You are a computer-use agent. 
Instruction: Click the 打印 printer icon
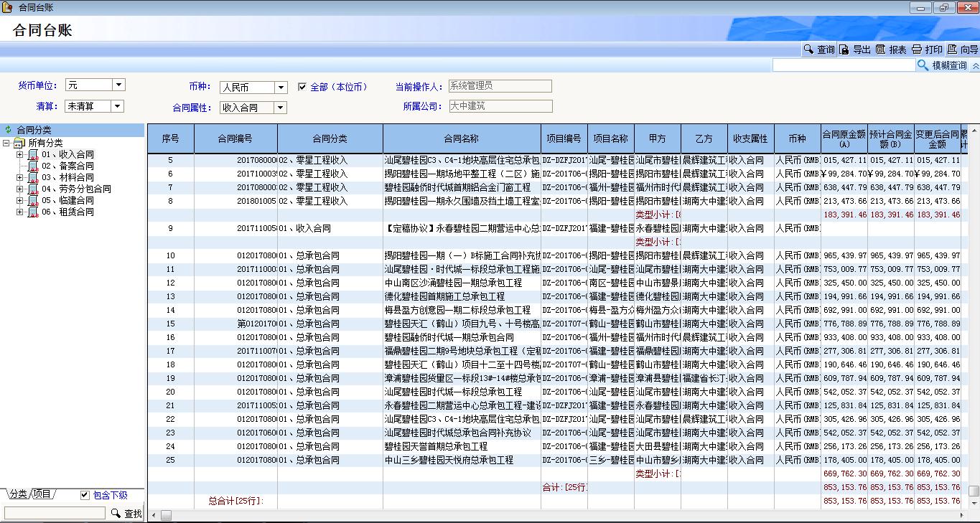(x=917, y=50)
